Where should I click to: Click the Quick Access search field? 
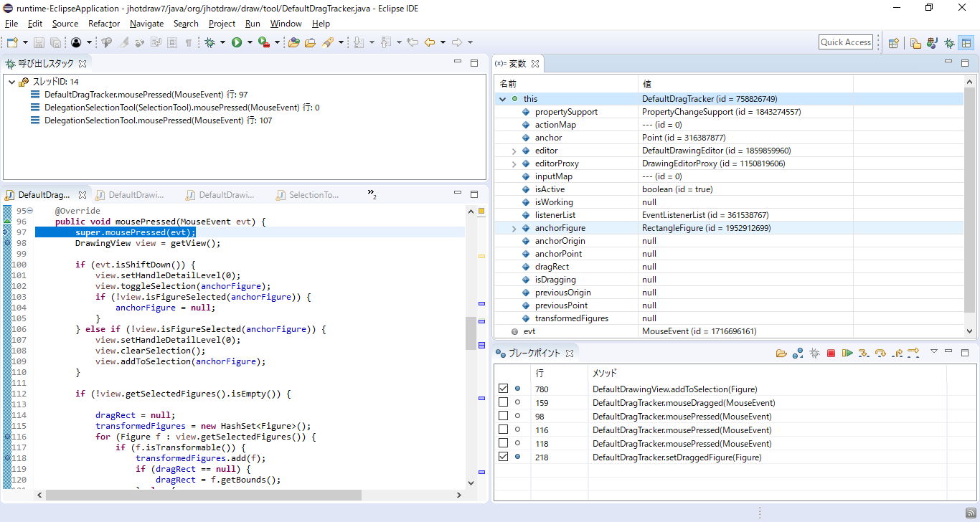[846, 42]
